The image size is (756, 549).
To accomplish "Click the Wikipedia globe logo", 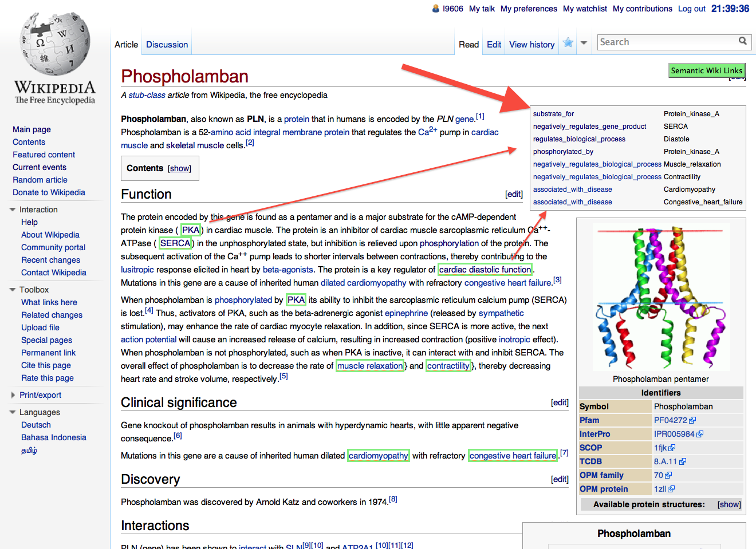I will click(x=55, y=44).
